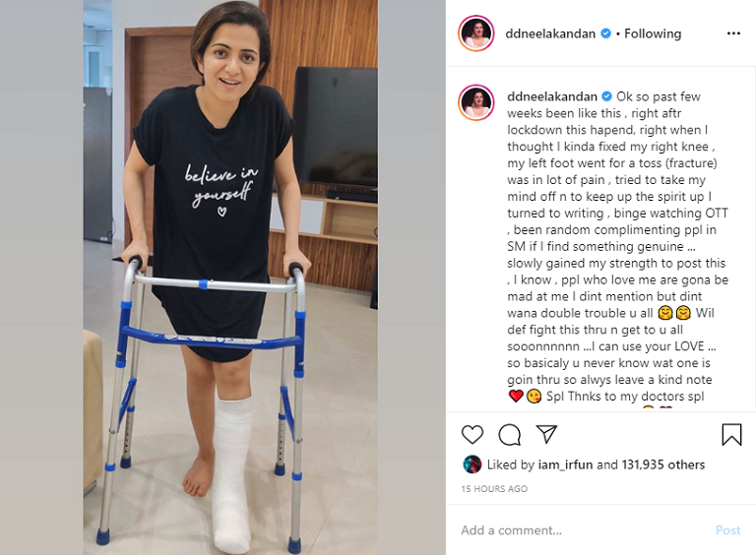Image resolution: width=756 pixels, height=555 pixels.
Task: Click the header profile avatar of ddneelakandan
Action: point(475,33)
